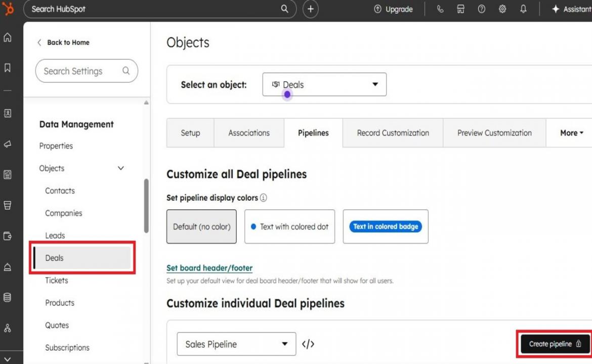Open the CRM contacts icon in left rail
The width and height of the screenshot is (592, 364).
[8, 113]
